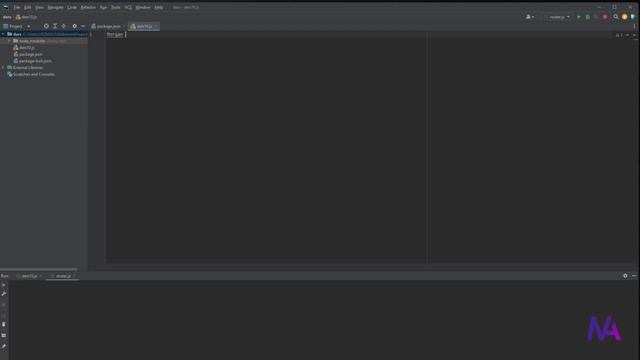This screenshot has height=360, width=640.
Task: Click the Collapse All icon in Project panel
Action: coord(64,26)
